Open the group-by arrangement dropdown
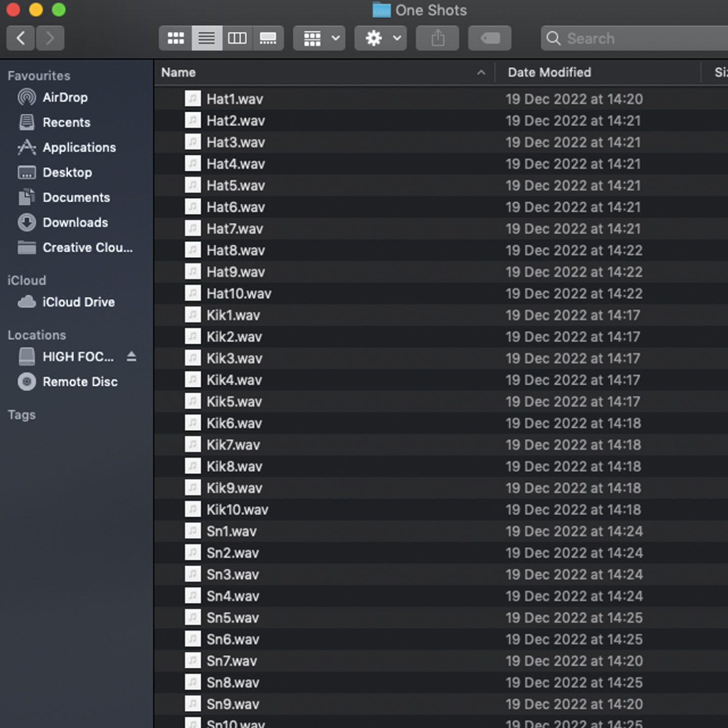Viewport: 728px width, 728px height. 320,38
